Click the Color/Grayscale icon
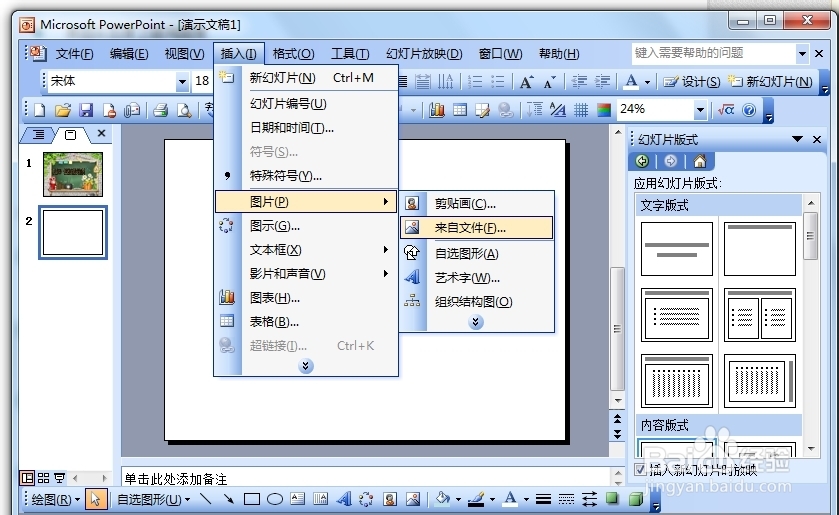 (x=604, y=110)
